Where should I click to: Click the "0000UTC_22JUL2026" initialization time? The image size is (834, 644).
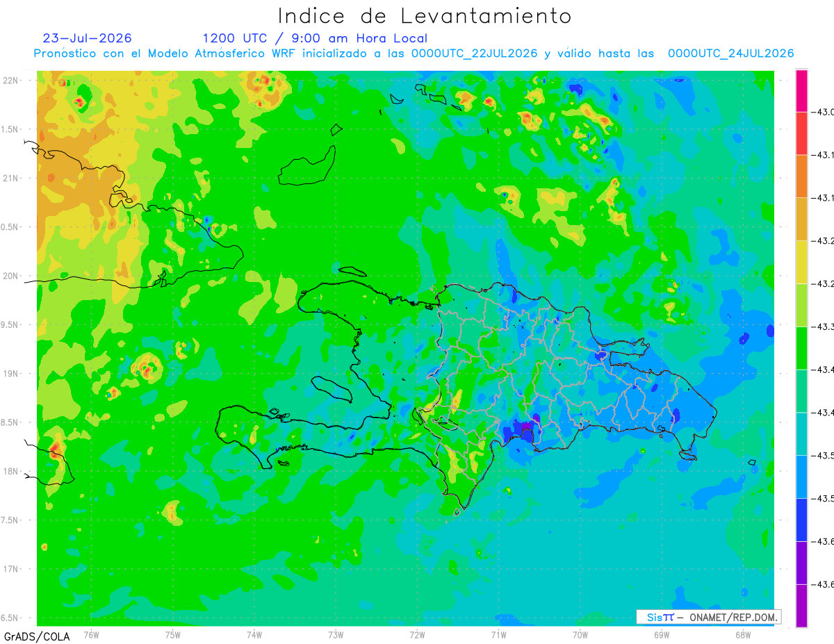tap(474, 53)
